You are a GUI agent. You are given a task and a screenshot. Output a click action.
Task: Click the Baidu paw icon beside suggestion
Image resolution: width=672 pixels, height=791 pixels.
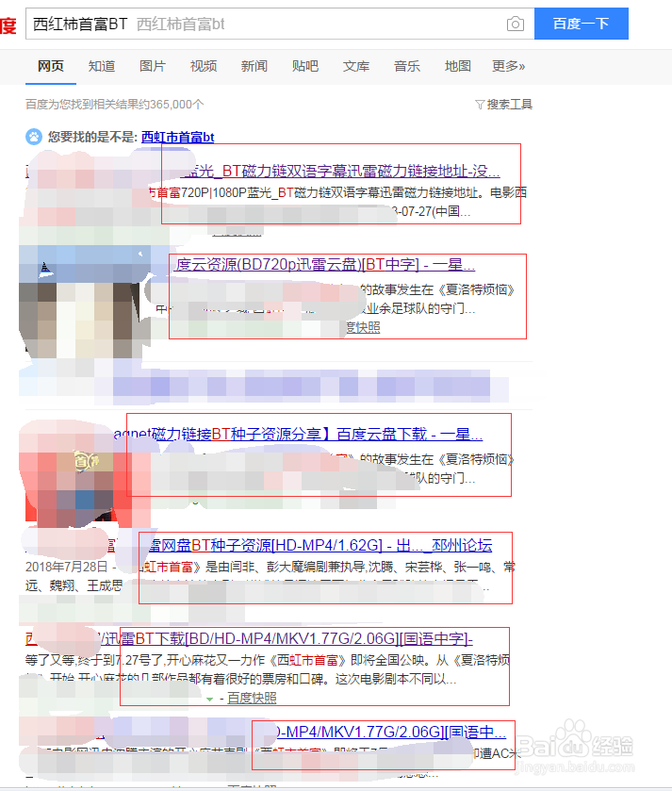(34, 137)
